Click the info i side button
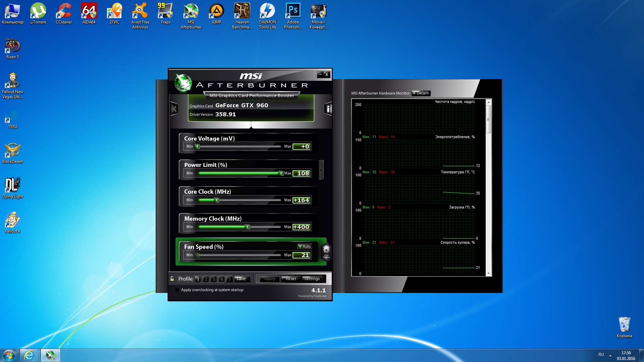Screen dimensions: 644x362 [328, 109]
